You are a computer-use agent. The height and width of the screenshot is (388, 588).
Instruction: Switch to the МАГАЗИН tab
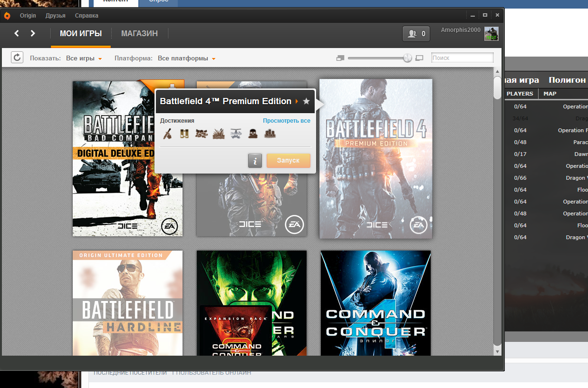139,34
